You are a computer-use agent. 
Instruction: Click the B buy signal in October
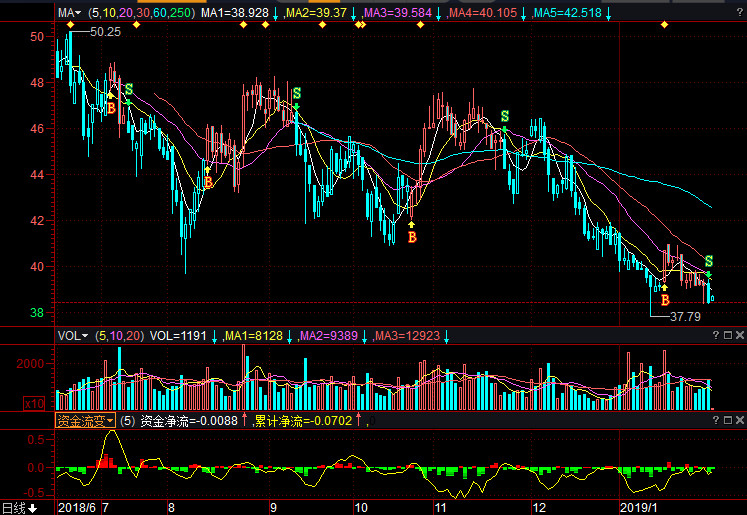pos(412,237)
